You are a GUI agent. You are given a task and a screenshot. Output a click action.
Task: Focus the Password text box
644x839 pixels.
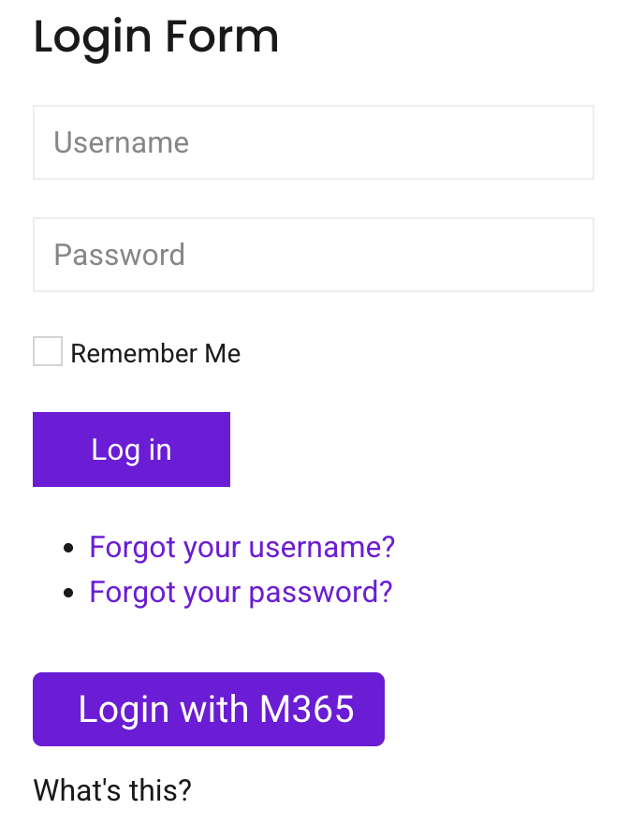tap(313, 255)
